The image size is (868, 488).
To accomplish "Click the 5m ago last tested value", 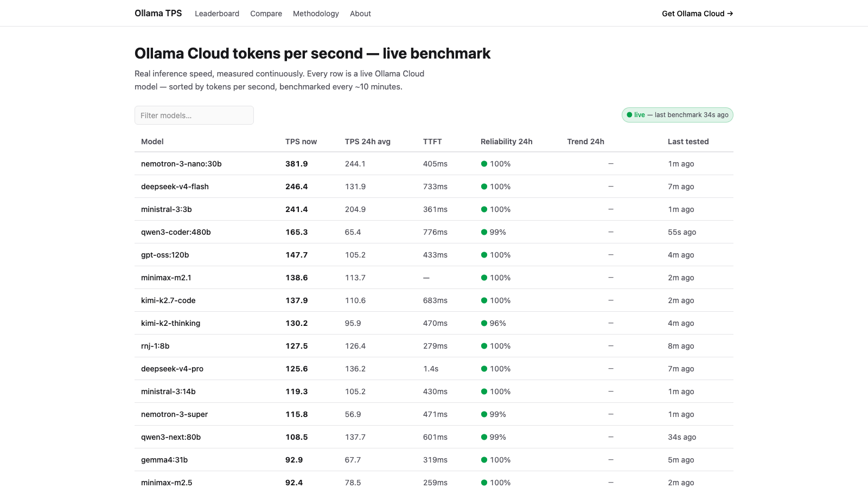I will click(681, 460).
